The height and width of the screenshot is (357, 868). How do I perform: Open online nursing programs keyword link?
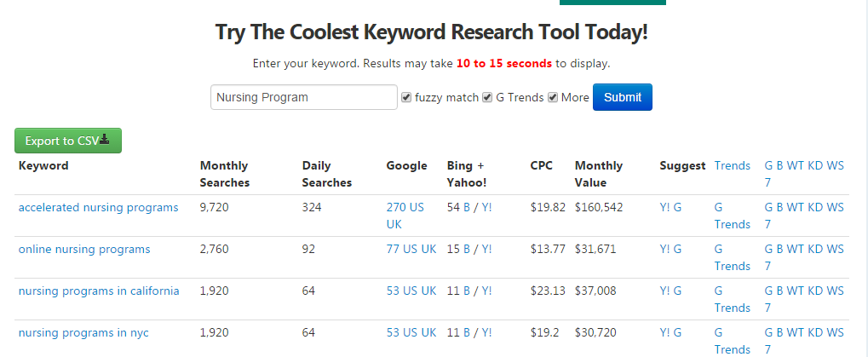(x=84, y=249)
